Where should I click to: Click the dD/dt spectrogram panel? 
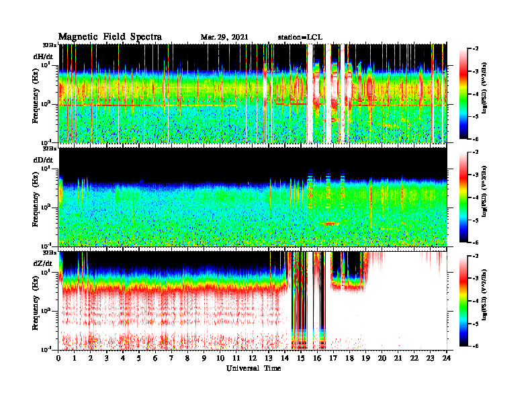pyautogui.click(x=253, y=197)
